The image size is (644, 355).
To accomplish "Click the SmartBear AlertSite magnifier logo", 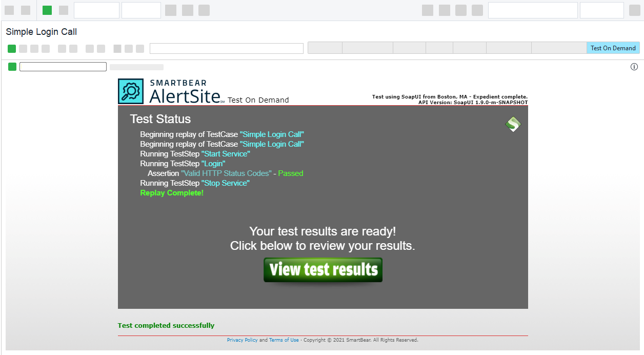I will tap(131, 91).
